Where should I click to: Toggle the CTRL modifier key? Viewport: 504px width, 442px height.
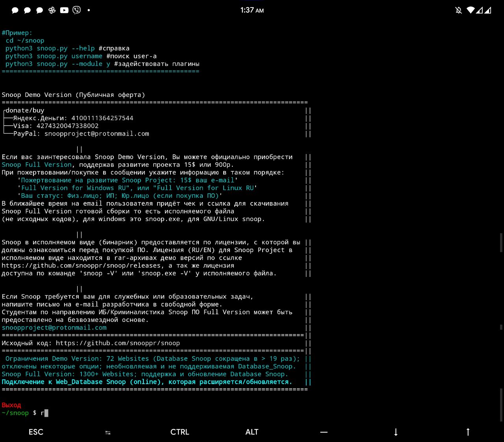pyautogui.click(x=180, y=432)
